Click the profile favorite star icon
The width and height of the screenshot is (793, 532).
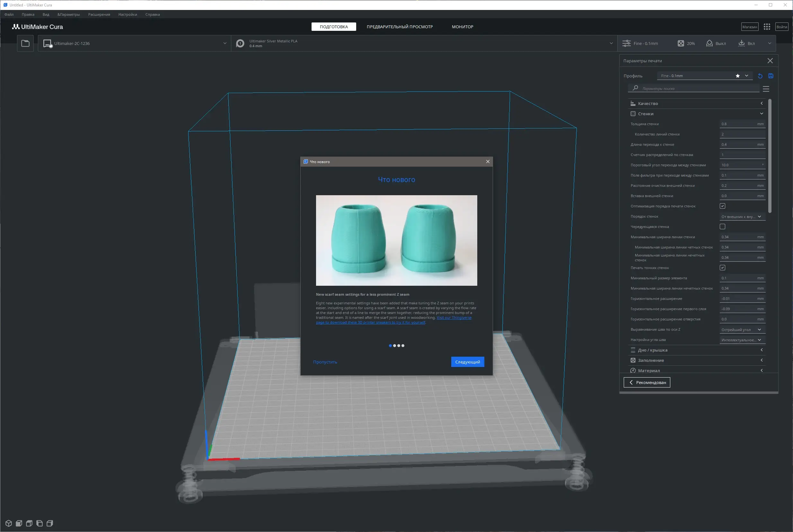click(737, 76)
